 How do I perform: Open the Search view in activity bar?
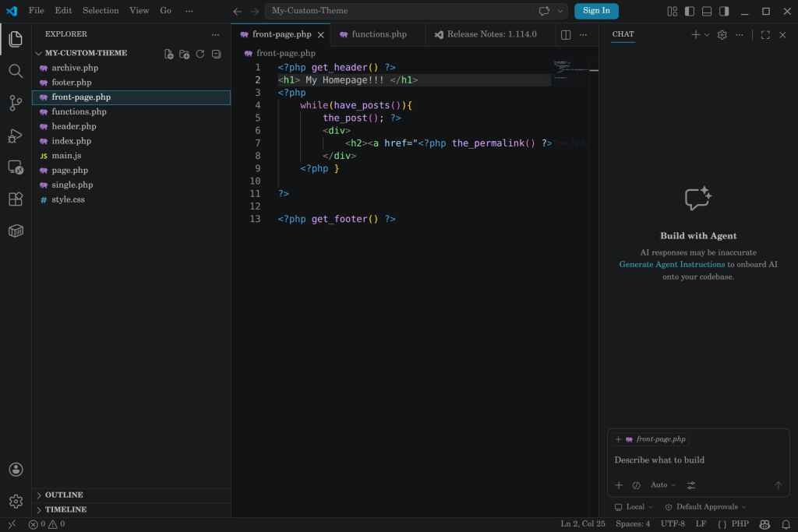16,71
